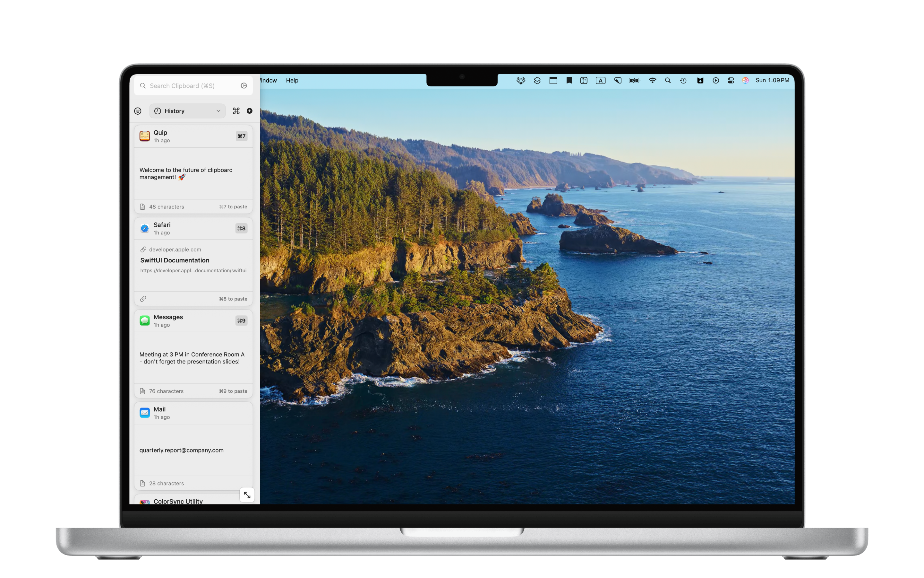Screen dimensions: 924x578
Task: Select the quarterly.report@company.com item
Action: pyautogui.click(x=193, y=450)
